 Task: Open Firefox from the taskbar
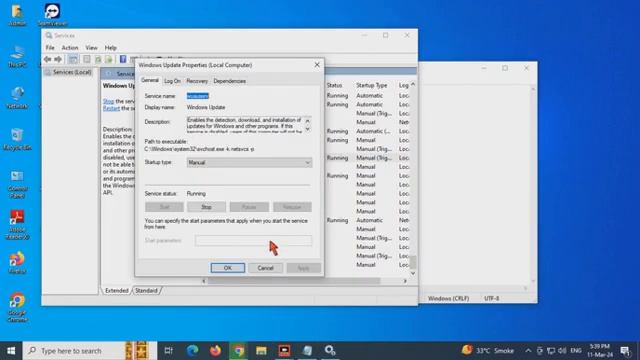216,351
